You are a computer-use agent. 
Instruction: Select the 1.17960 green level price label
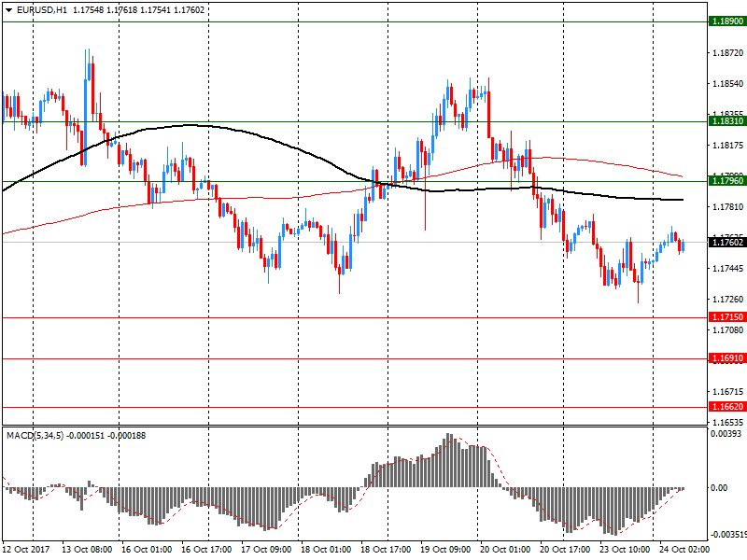(x=727, y=181)
